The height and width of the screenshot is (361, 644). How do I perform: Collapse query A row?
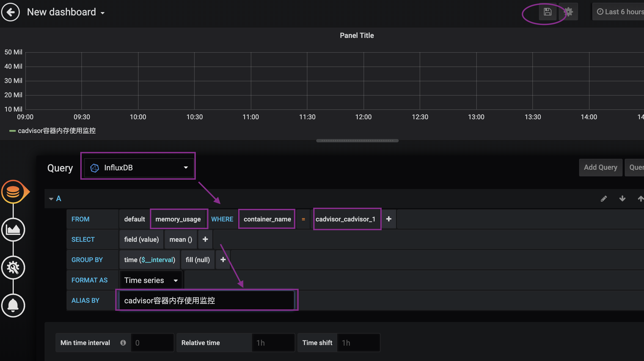click(51, 199)
